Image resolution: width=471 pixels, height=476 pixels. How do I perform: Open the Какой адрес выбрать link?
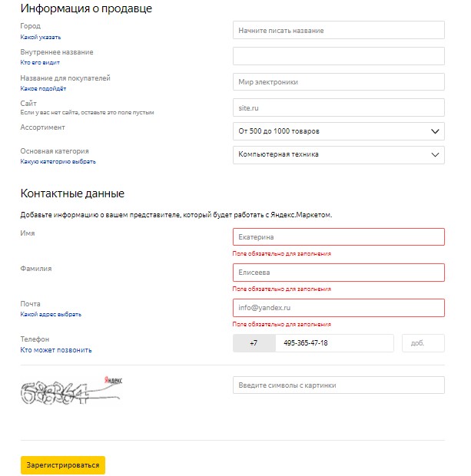tap(51, 314)
